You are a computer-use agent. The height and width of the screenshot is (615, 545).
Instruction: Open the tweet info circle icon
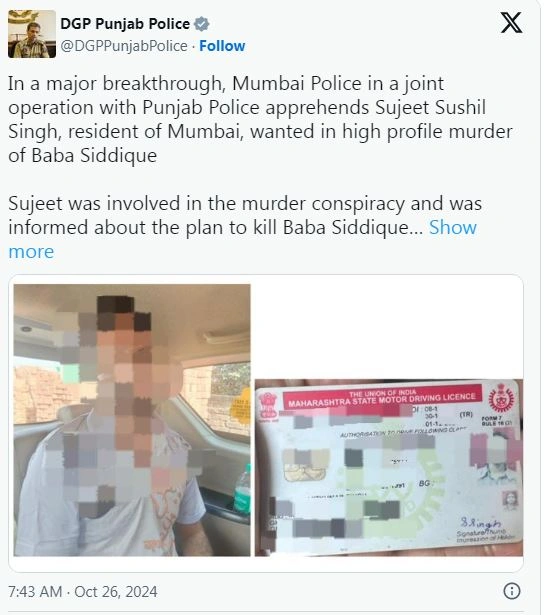click(x=512, y=591)
